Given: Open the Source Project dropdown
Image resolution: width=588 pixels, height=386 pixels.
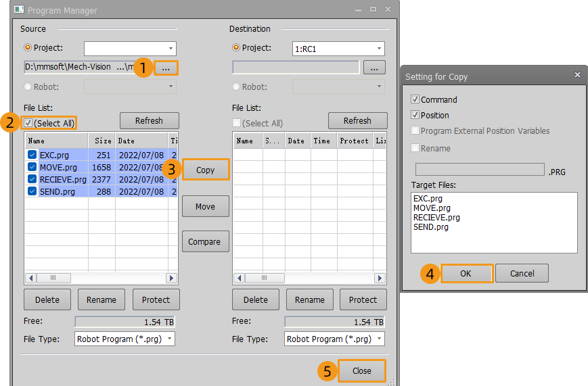Looking at the screenshot, I should pyautogui.click(x=130, y=49).
